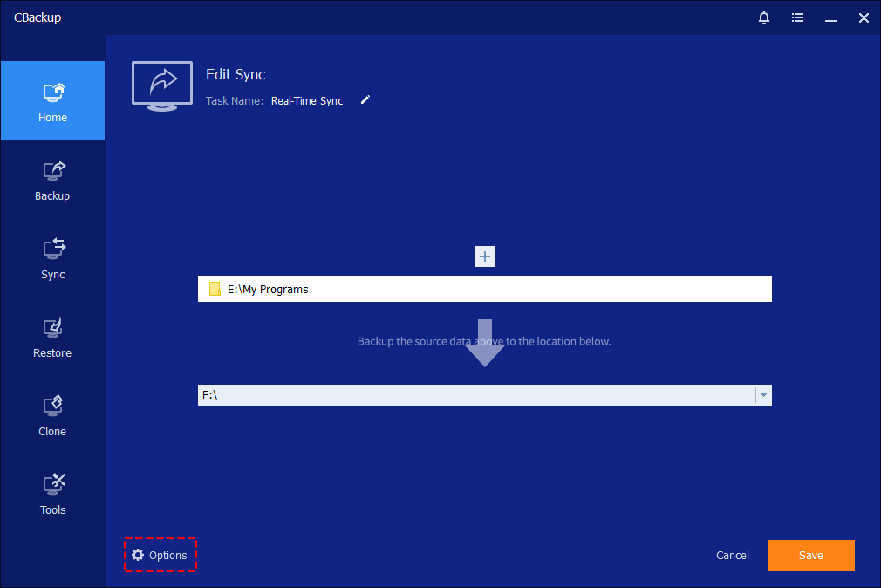Add a source with plus button
The image size is (881, 588).
point(485,256)
